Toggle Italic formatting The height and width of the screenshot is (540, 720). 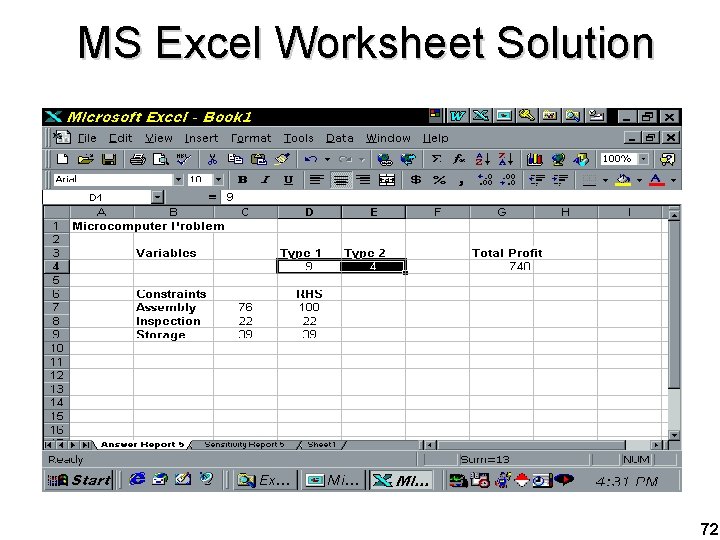click(265, 180)
